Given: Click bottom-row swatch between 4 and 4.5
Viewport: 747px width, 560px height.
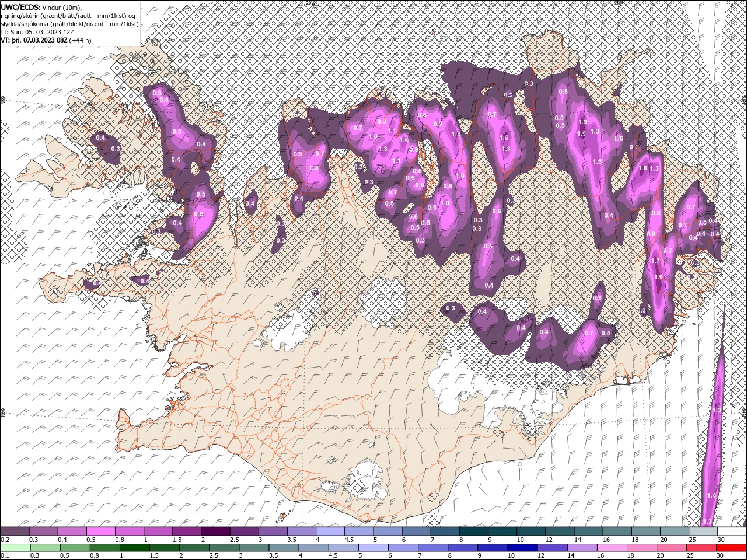Looking at the screenshot, I should 313,548.
